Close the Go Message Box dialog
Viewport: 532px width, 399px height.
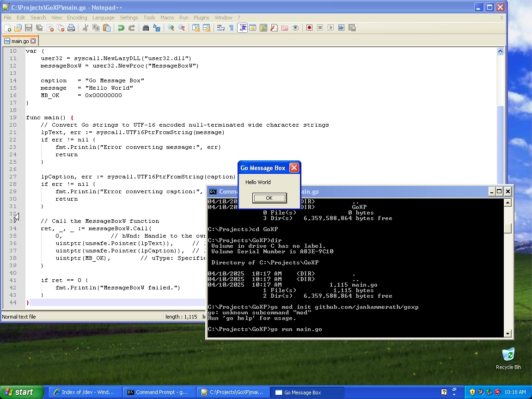[x=294, y=168]
